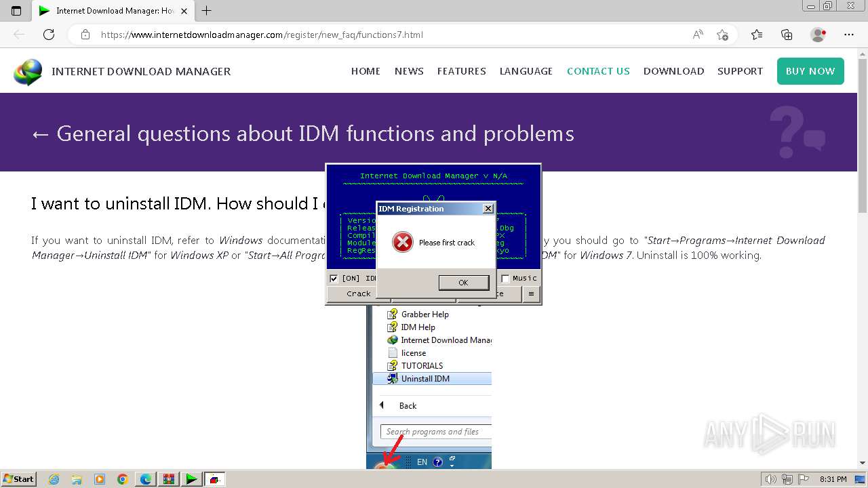Open WinRAR from the taskbar
Viewport: 868px width, 488px height.
coord(169,479)
